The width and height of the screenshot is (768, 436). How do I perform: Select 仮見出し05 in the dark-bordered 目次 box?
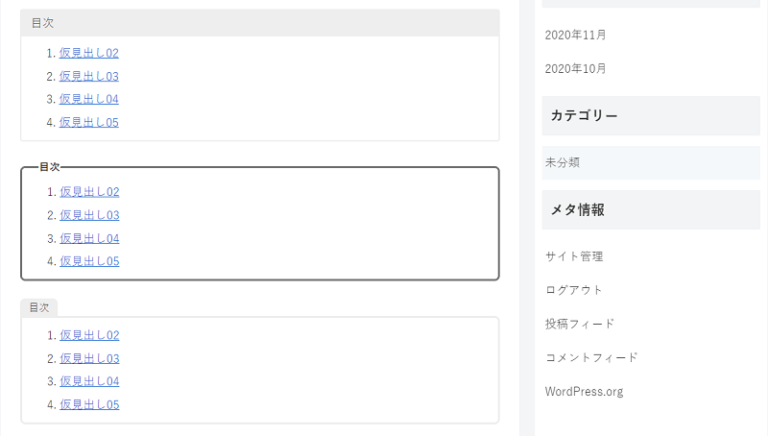[x=89, y=261]
